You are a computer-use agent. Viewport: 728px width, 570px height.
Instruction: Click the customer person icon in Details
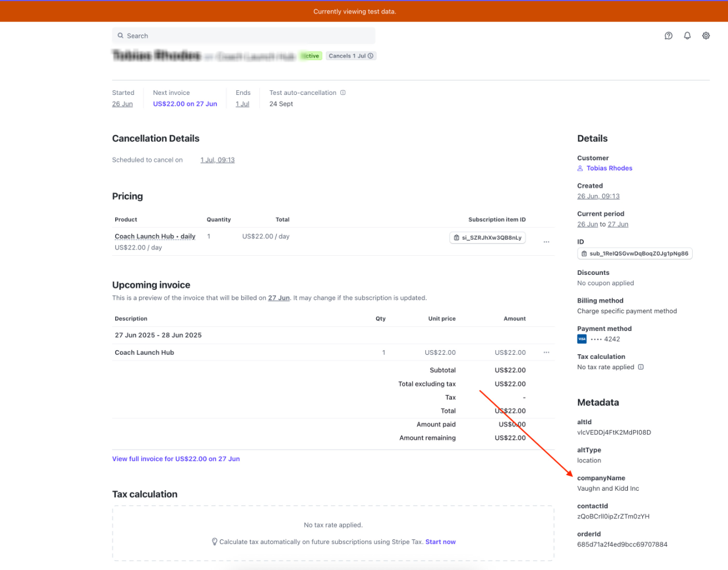click(580, 168)
